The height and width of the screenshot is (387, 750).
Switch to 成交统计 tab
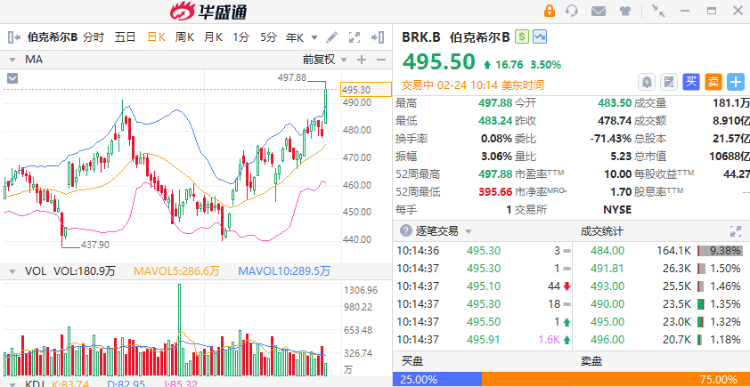tap(602, 232)
